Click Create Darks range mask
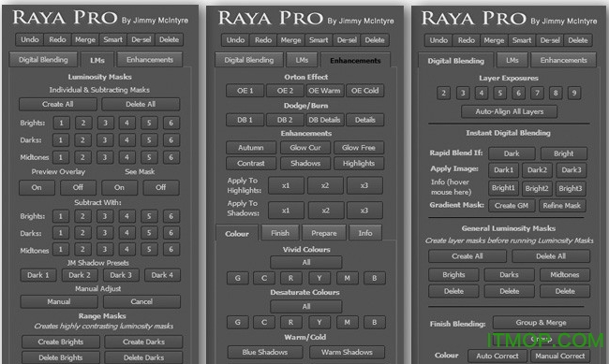The image size is (609, 364). tap(143, 342)
